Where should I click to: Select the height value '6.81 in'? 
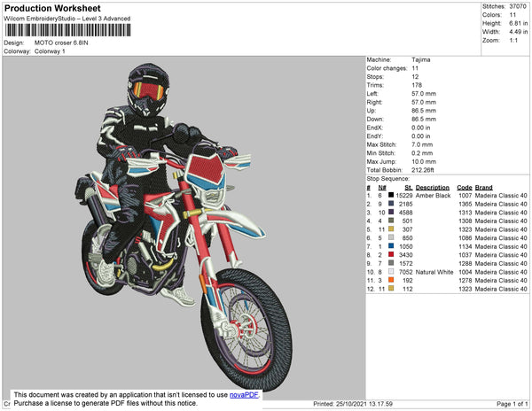pos(519,23)
